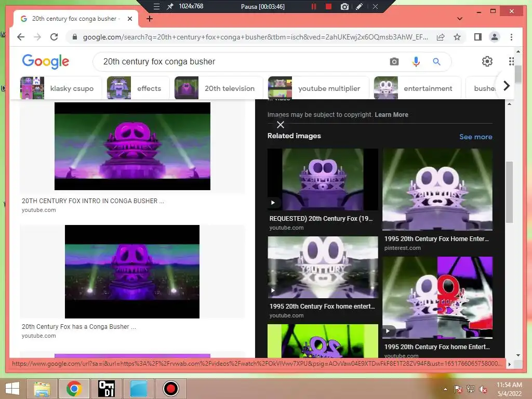The image size is (532, 399).
Task: Stop recording with red square button
Action: pyautogui.click(x=328, y=6)
